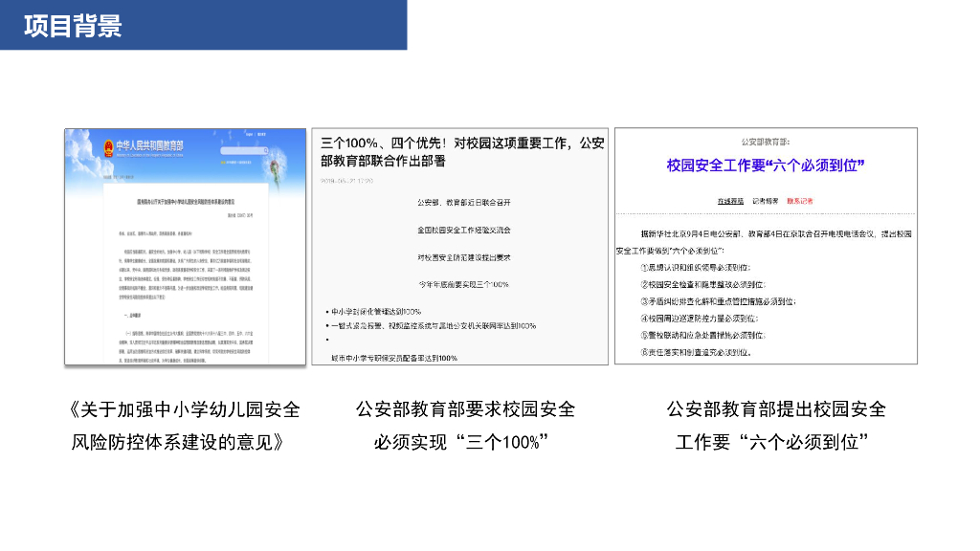Click the blue 校园安全工作要“六个必须到位” heading

[x=766, y=165]
